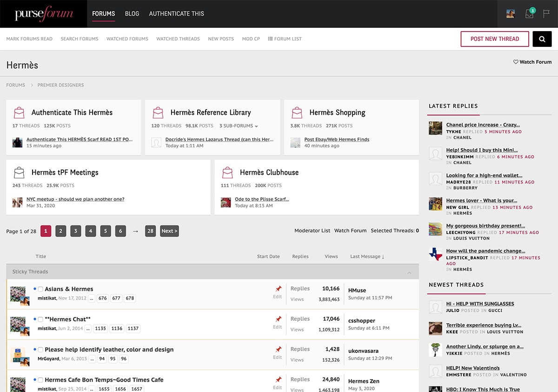Click the pin icon on Asians & Hermes
558x392 pixels.
click(x=279, y=289)
